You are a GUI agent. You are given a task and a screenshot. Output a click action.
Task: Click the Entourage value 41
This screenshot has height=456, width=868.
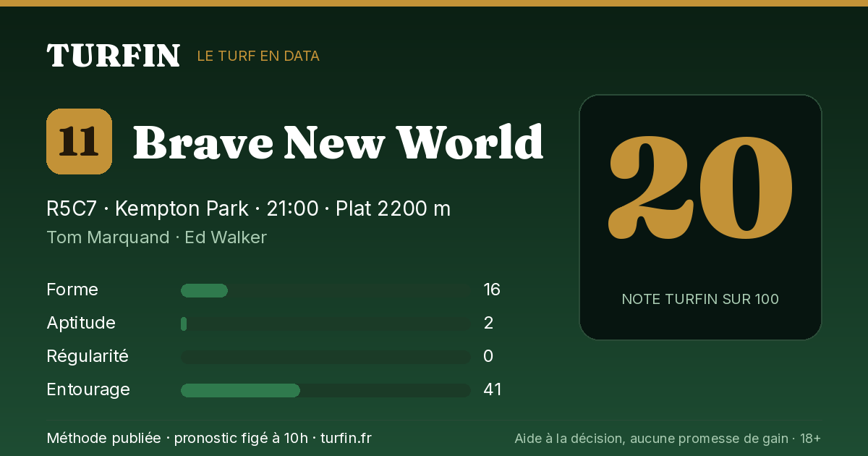[x=493, y=389]
